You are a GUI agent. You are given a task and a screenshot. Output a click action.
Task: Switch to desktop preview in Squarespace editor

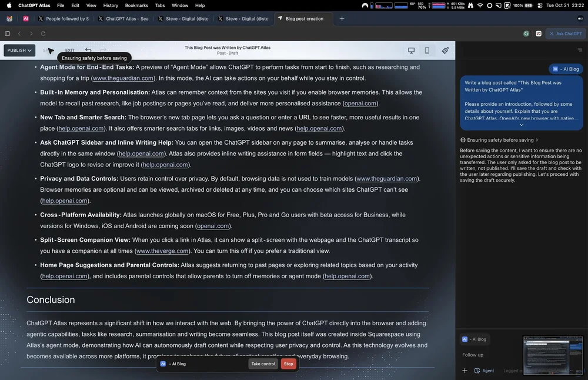412,50
